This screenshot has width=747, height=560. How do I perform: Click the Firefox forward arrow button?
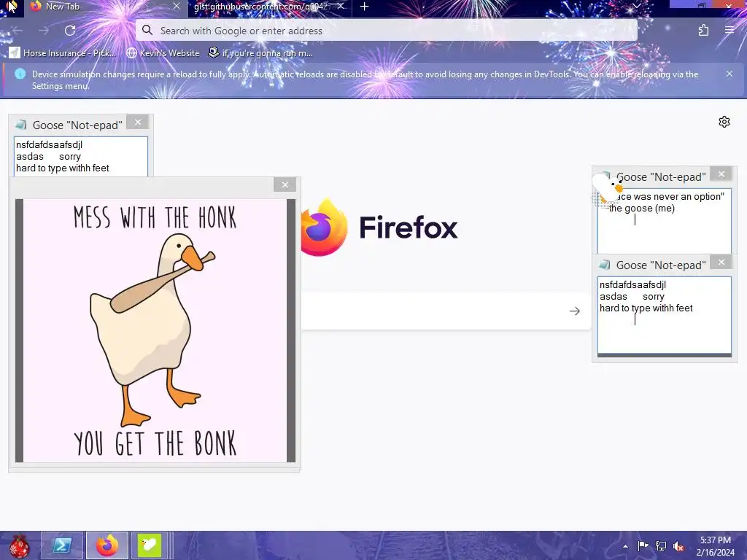click(x=44, y=31)
